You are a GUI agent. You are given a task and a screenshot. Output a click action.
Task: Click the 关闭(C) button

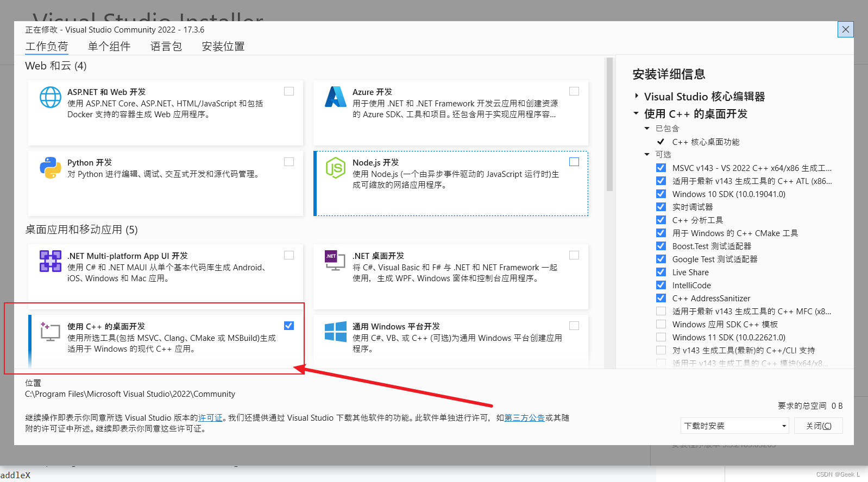point(819,426)
